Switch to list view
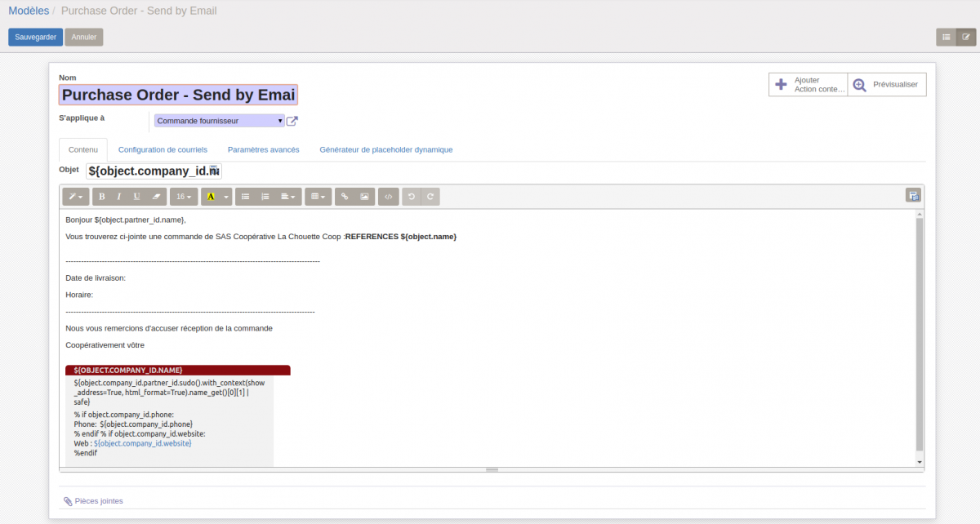 tap(947, 37)
